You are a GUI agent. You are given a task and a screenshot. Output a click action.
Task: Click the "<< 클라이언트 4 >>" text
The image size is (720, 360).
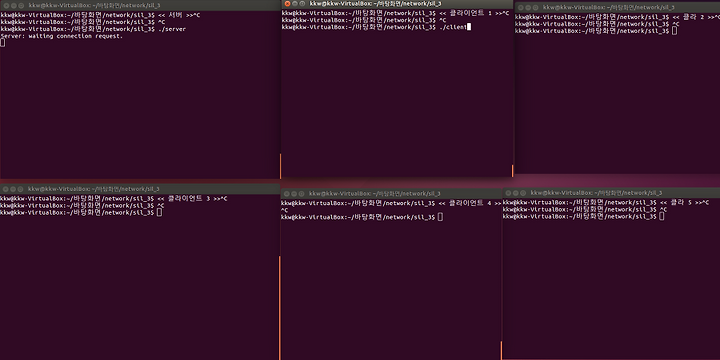(x=470, y=203)
